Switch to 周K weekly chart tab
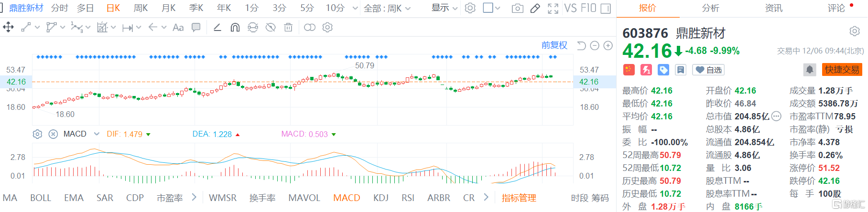 pyautogui.click(x=141, y=8)
